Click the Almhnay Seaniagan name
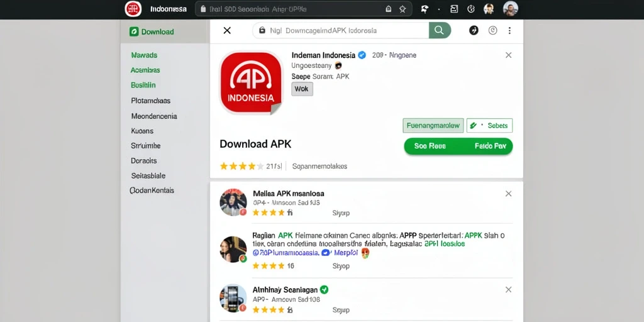644x322 pixels. (x=285, y=289)
